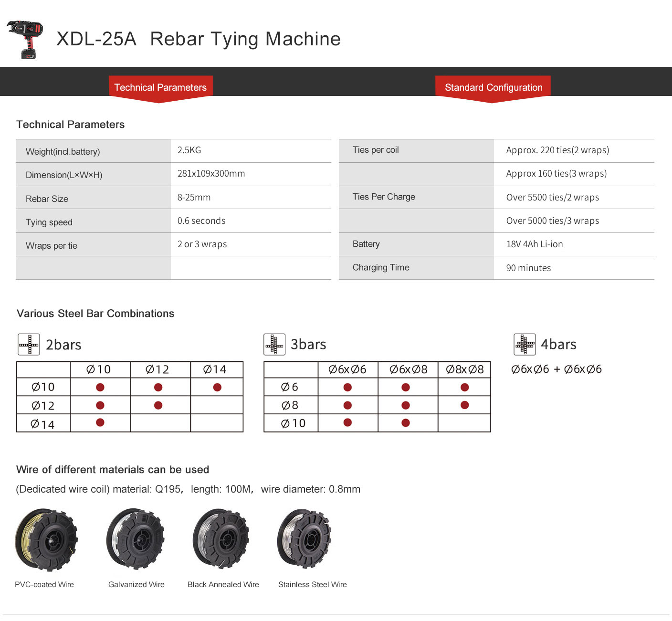Click the '2bars' table title
This screenshot has width=672, height=621.
tap(63, 345)
